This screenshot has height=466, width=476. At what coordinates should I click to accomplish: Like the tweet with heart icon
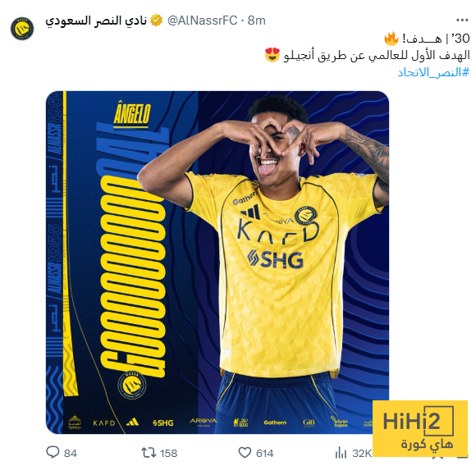pyautogui.click(x=245, y=452)
